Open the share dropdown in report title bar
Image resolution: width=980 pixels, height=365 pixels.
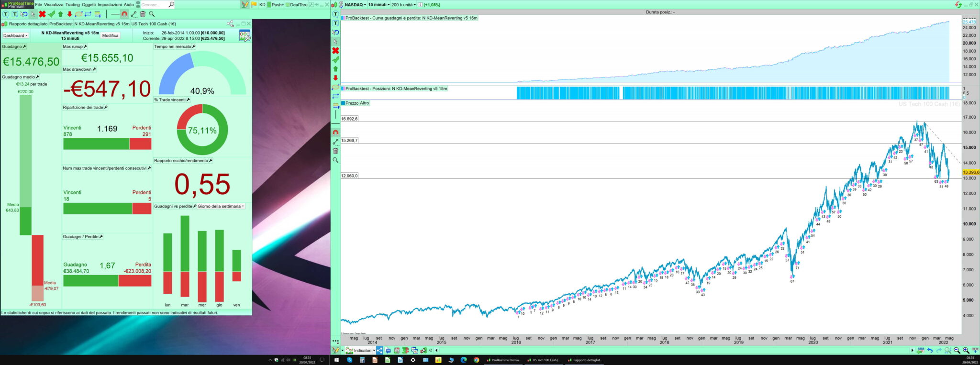click(231, 23)
